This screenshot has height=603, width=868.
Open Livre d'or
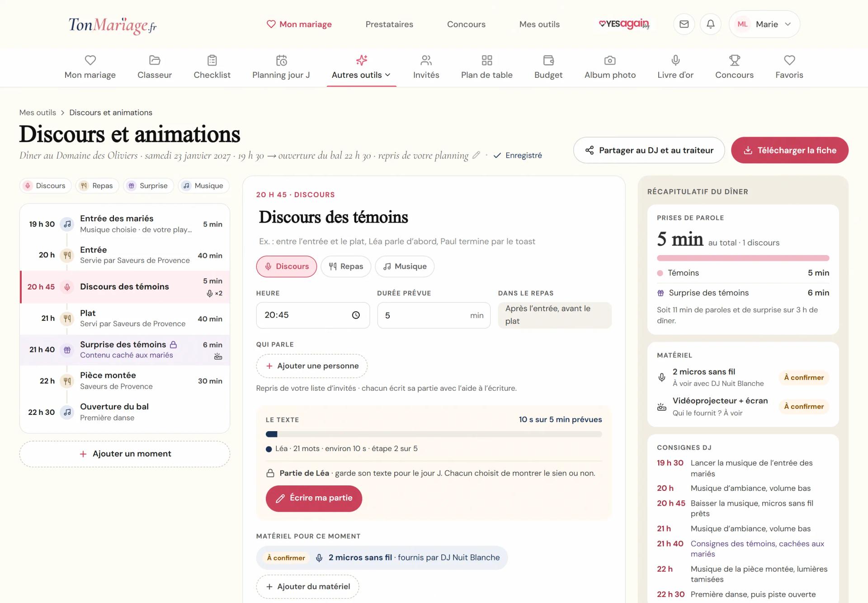point(675,67)
